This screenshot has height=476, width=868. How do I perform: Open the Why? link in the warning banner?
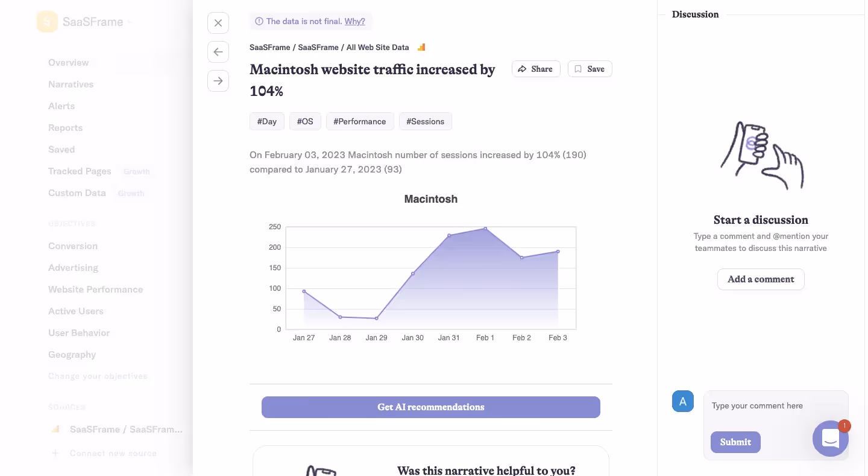[x=354, y=21]
